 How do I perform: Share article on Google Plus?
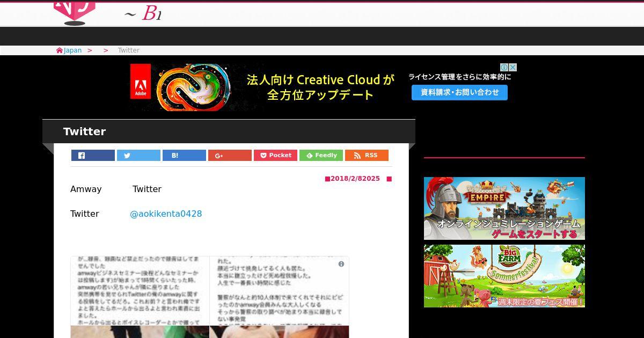coord(230,156)
